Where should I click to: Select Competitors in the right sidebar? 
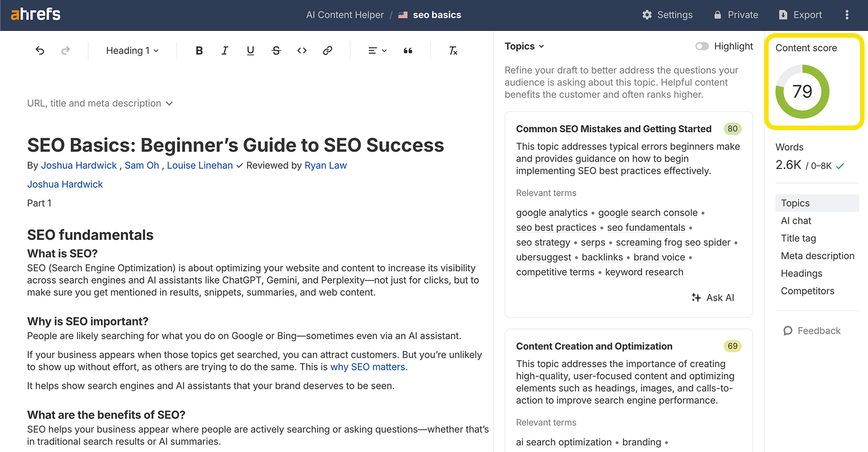(807, 291)
